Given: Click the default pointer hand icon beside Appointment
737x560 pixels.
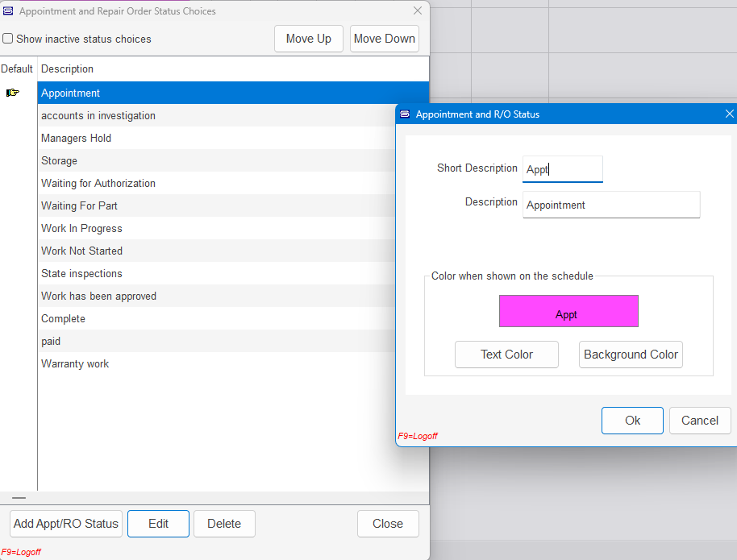Looking at the screenshot, I should coord(13,93).
